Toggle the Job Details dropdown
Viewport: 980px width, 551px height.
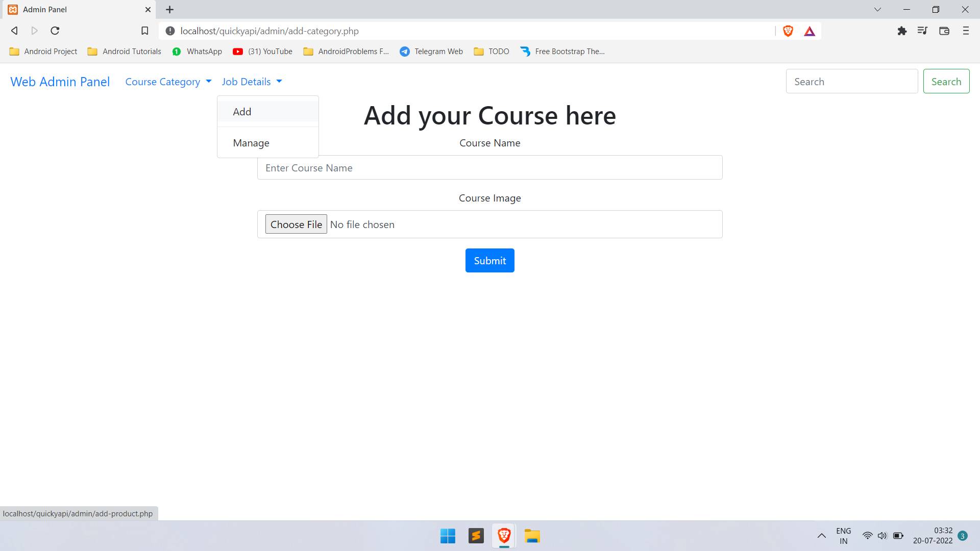click(x=252, y=82)
